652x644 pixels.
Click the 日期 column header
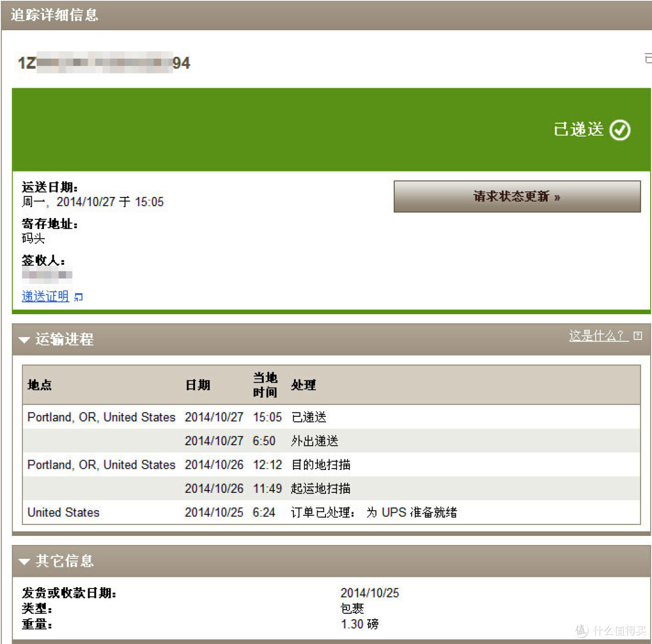[x=197, y=385]
